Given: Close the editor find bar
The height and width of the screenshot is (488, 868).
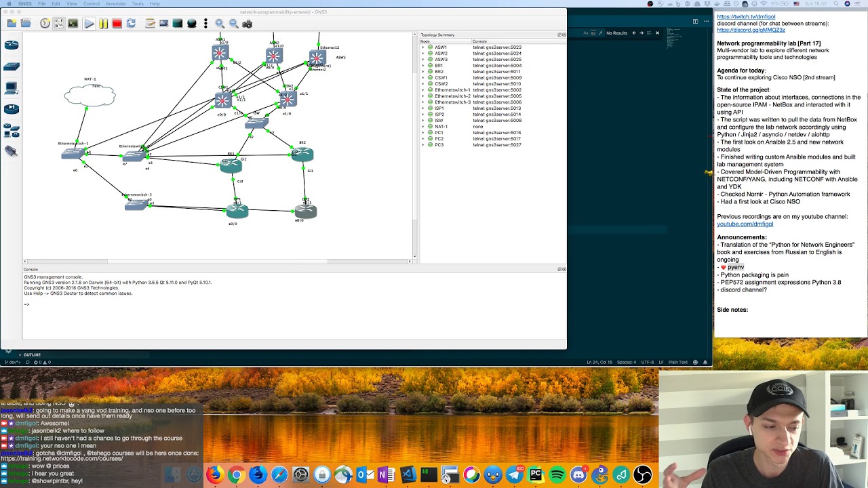Looking at the screenshot, I should pyautogui.click(x=657, y=33).
